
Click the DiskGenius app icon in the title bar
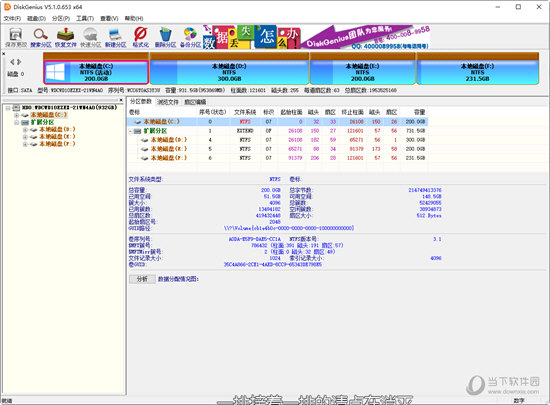(x=7, y=7)
